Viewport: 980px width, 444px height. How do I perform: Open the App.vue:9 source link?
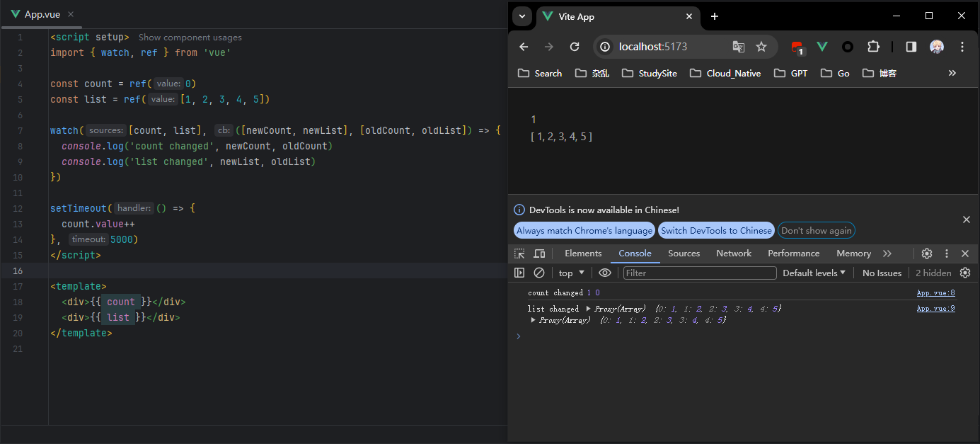click(x=935, y=309)
